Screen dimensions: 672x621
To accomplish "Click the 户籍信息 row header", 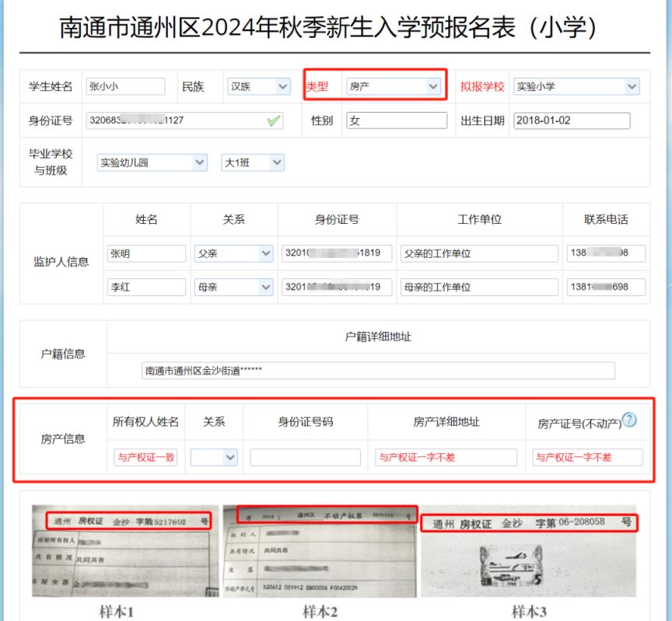I will click(x=63, y=354).
